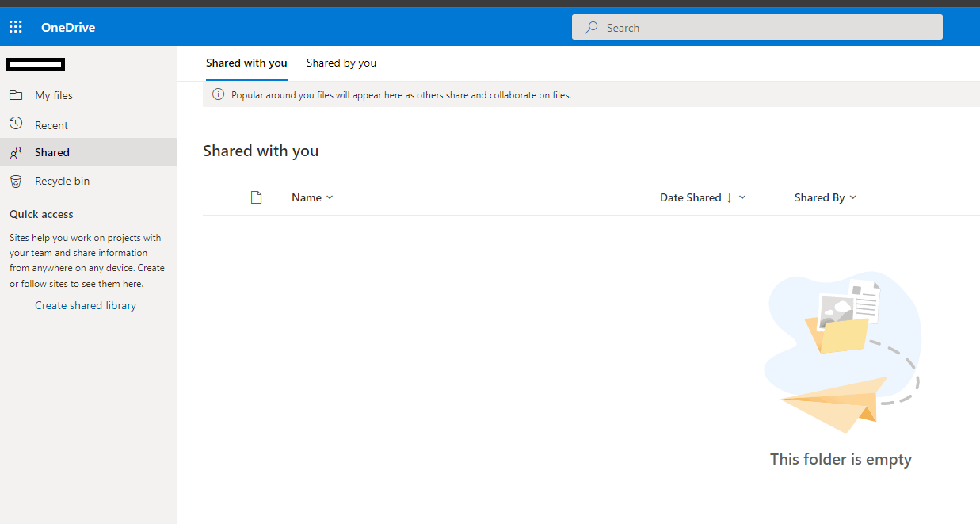Expand the Date Shared column dropdown

tap(742, 197)
